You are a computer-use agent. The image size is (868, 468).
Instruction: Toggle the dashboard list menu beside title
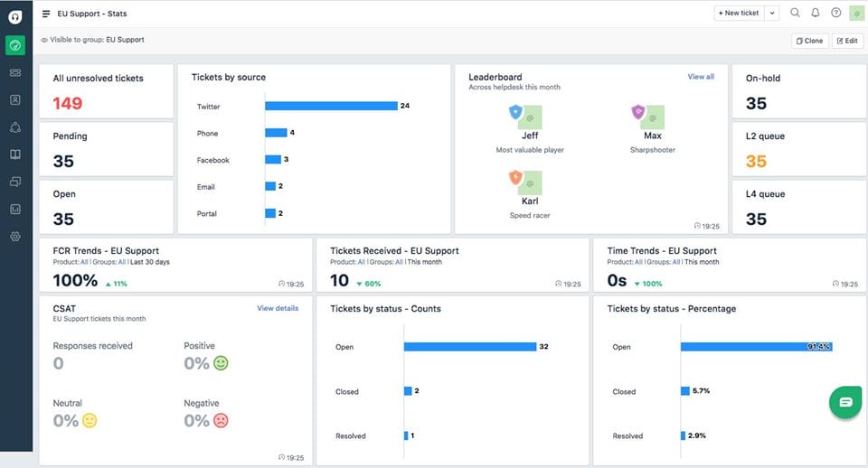[46, 14]
